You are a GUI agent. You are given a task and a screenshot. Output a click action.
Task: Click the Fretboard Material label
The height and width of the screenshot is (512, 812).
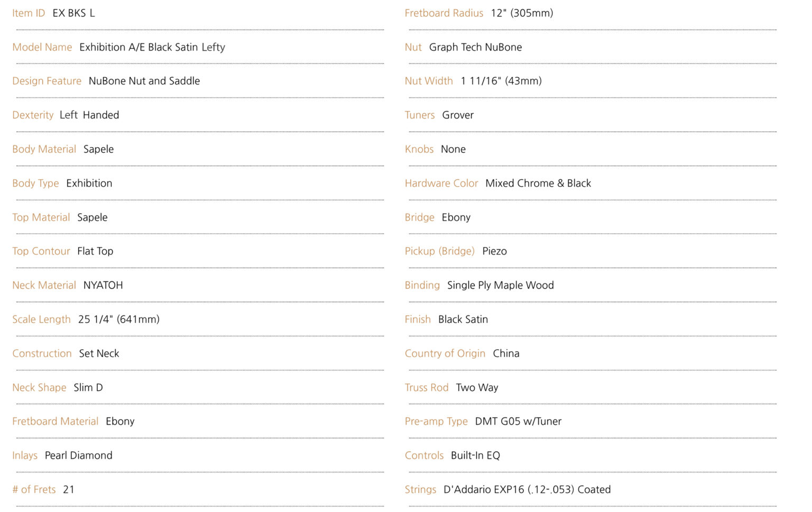click(x=55, y=422)
